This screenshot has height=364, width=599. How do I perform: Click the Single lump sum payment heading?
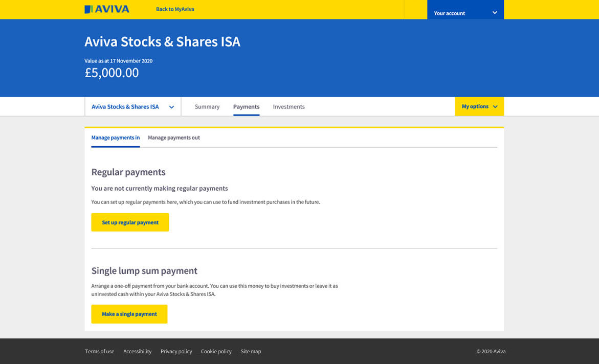point(144,271)
